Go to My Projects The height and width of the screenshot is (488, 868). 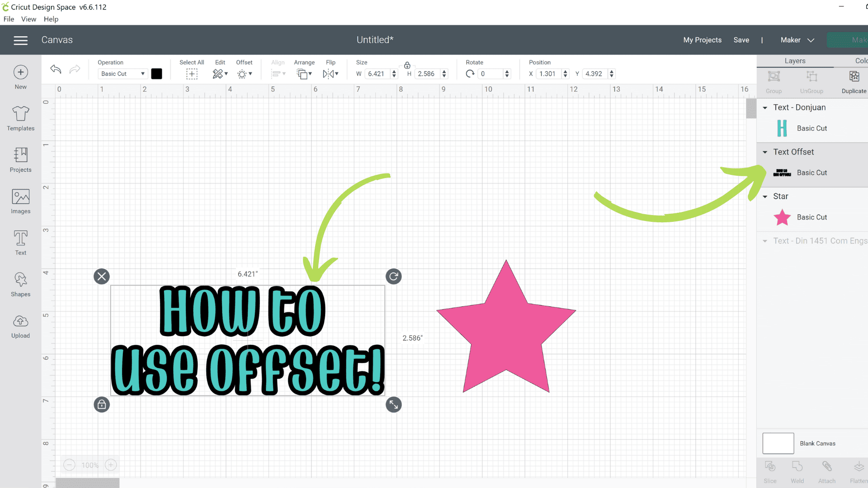click(x=702, y=40)
